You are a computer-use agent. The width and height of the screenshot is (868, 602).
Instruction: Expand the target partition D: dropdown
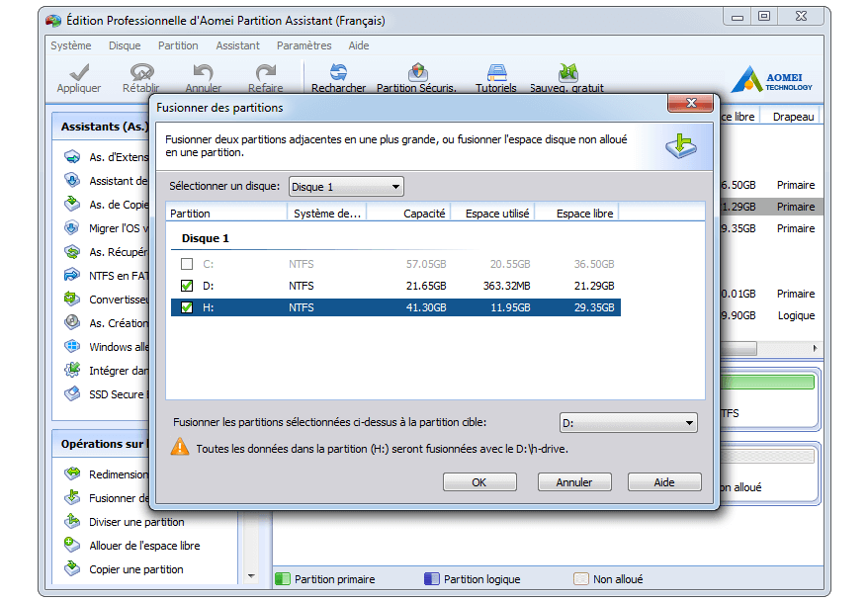coord(628,423)
